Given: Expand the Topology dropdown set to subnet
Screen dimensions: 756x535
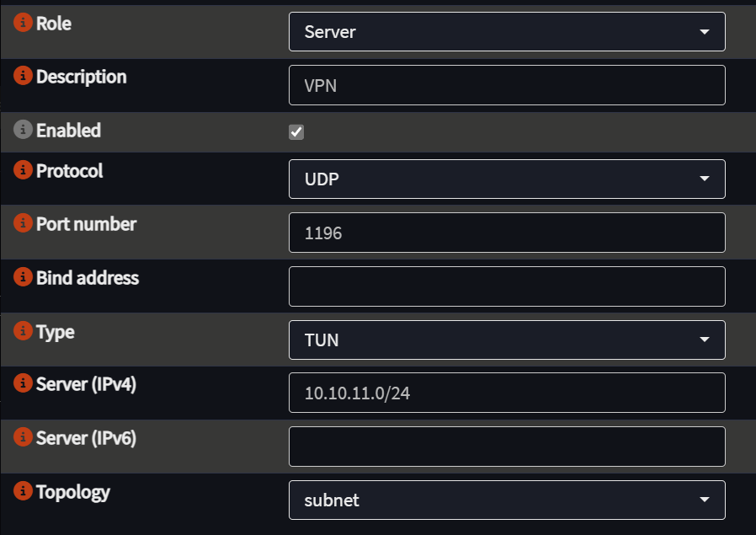Looking at the screenshot, I should pyautogui.click(x=507, y=500).
